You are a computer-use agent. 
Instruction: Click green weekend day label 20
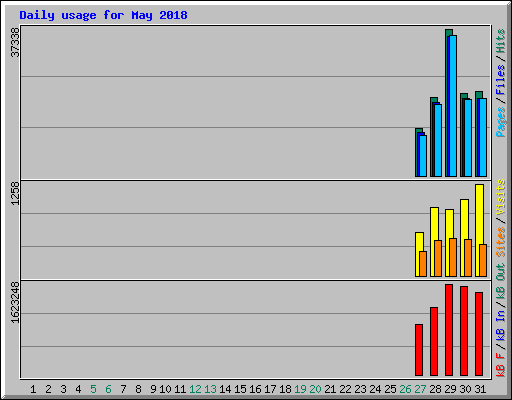click(315, 389)
